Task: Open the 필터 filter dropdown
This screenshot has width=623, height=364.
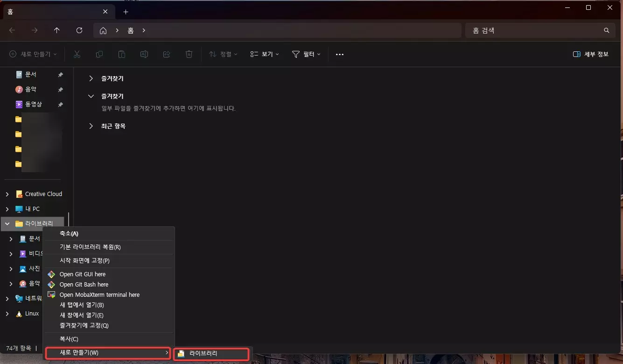Action: tap(306, 54)
